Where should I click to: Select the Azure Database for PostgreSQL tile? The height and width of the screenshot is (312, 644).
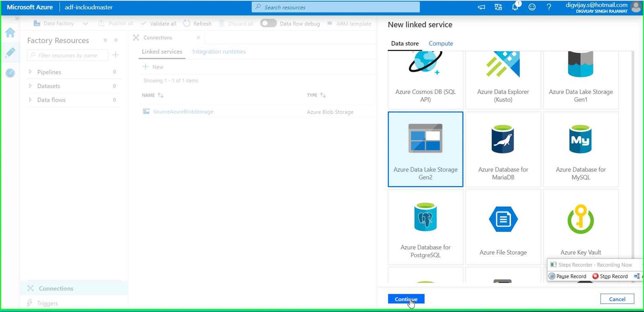click(426, 227)
